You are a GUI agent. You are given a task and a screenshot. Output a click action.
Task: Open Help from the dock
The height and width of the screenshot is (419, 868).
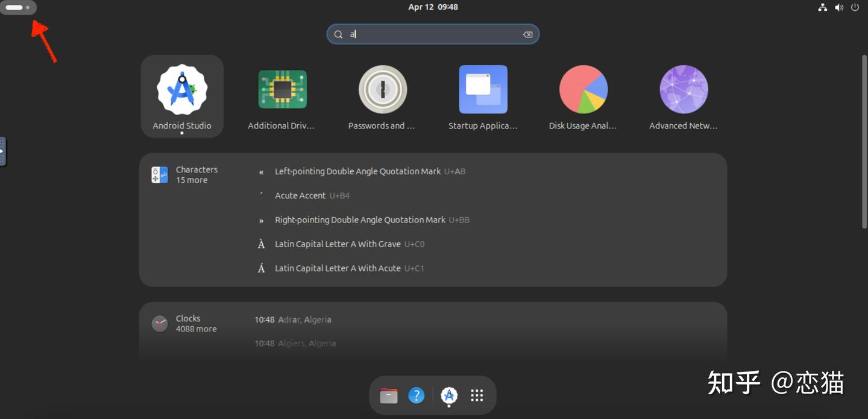coord(417,395)
